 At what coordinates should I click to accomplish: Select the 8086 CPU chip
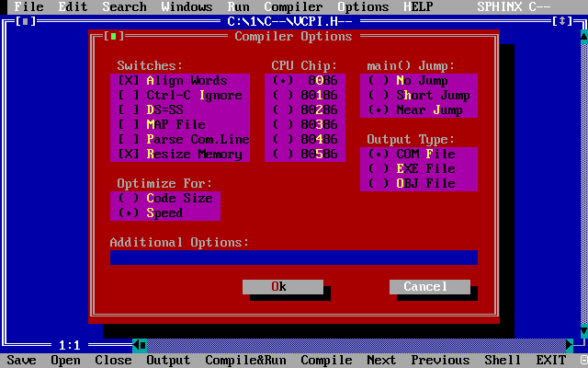[x=305, y=81]
